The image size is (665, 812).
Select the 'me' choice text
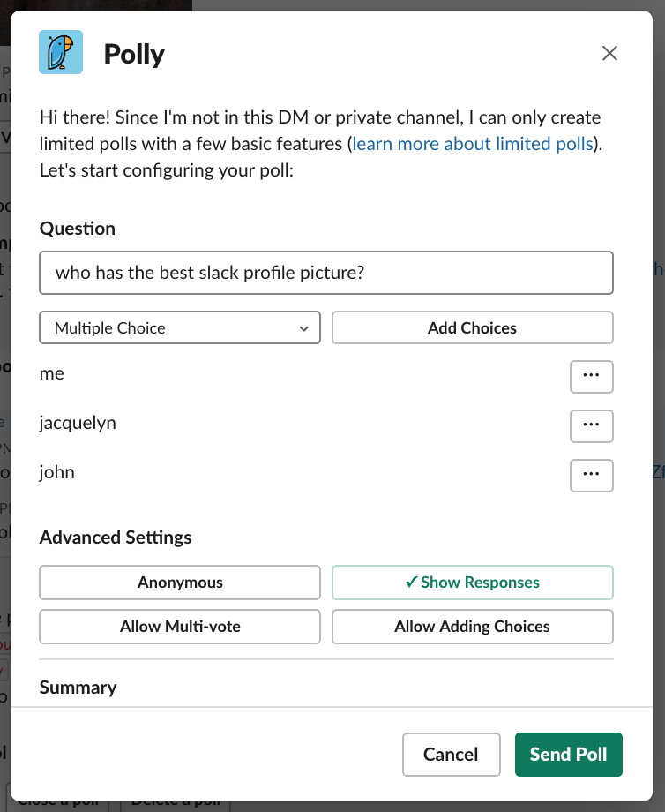[52, 374]
